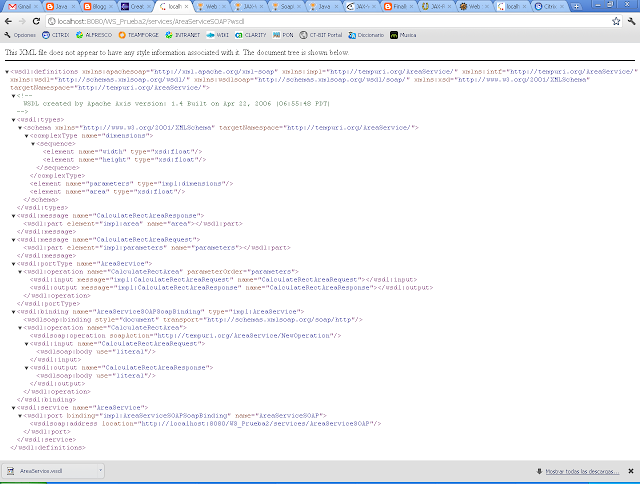
Task: Click the XML style information notice
Action: click(x=177, y=52)
